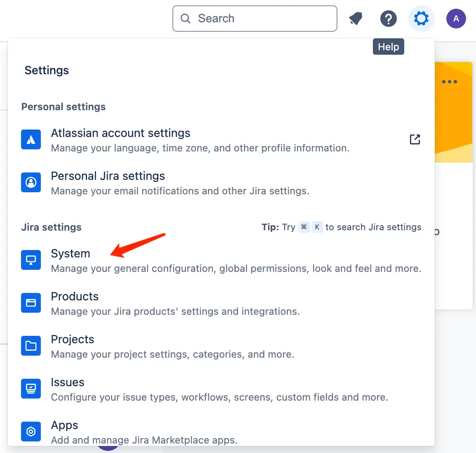The width and height of the screenshot is (476, 453).
Task: Click the user avatar in the top right
Action: point(456,18)
